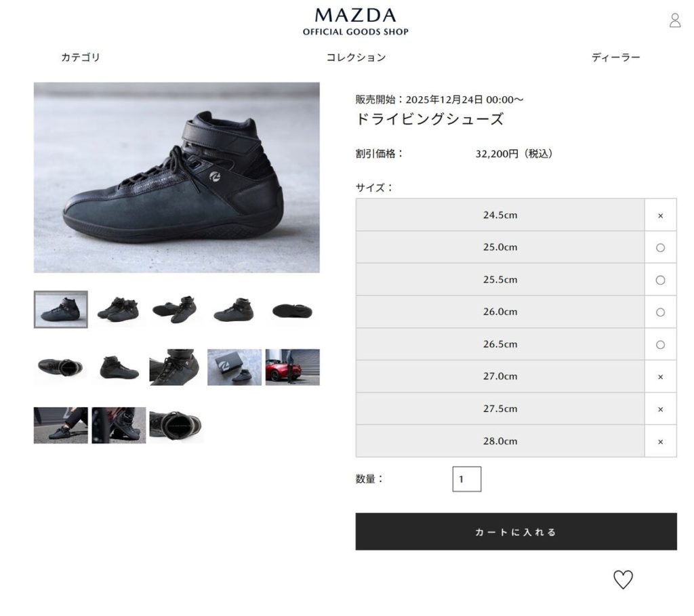The width and height of the screenshot is (694, 616).
Task: Select the 27.0cm size row
Action: pyautogui.click(x=516, y=376)
